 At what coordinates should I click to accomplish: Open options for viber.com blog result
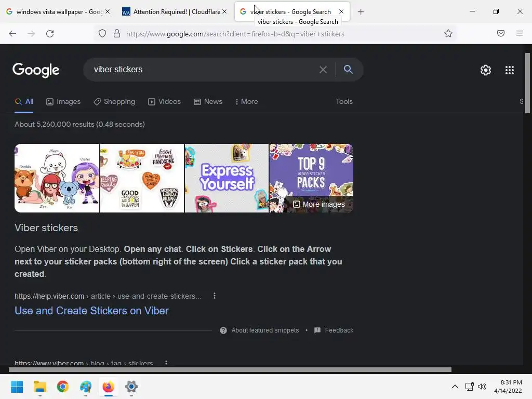point(166,363)
